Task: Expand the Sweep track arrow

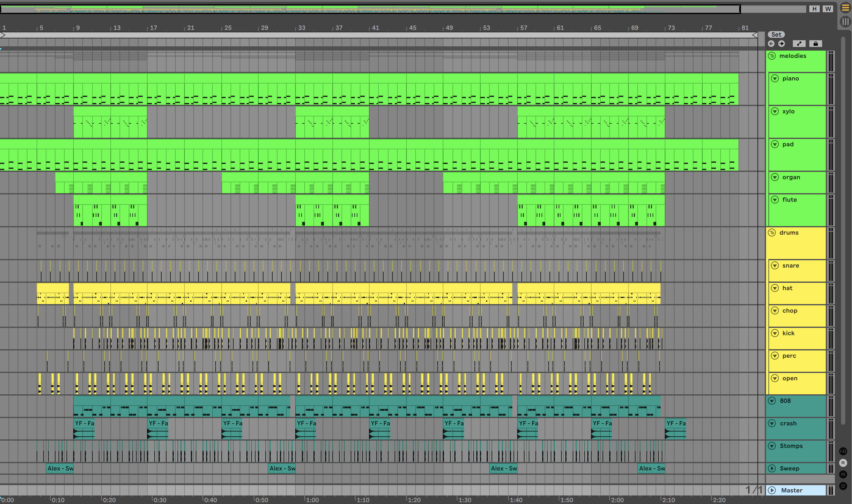Action: [772, 468]
